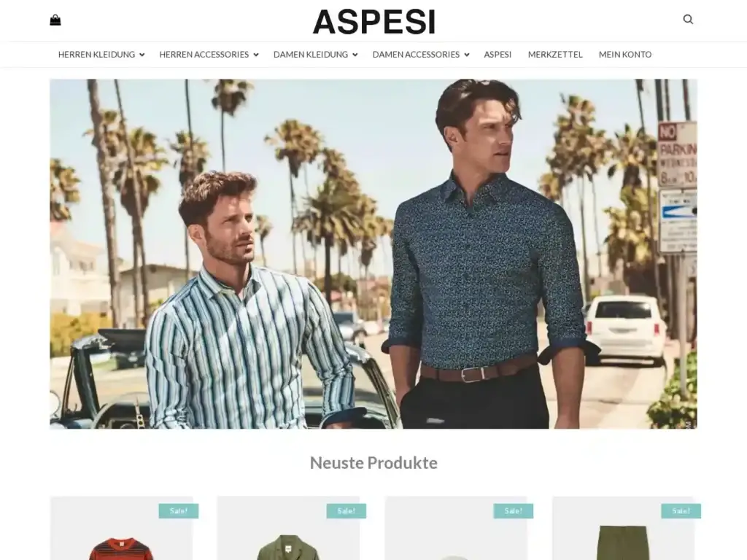This screenshot has width=747, height=560.
Task: Expand Damen Accessories dropdown arrow
Action: click(x=467, y=55)
